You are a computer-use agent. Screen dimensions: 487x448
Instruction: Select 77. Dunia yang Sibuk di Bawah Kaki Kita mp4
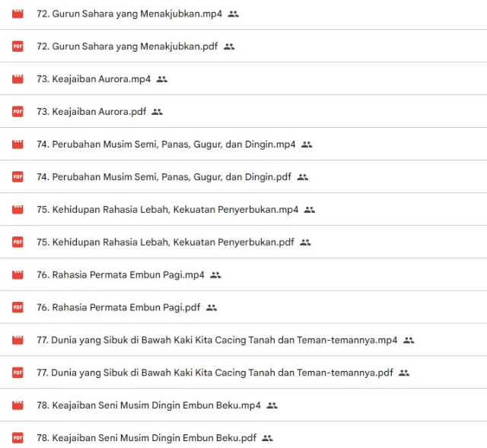point(217,340)
